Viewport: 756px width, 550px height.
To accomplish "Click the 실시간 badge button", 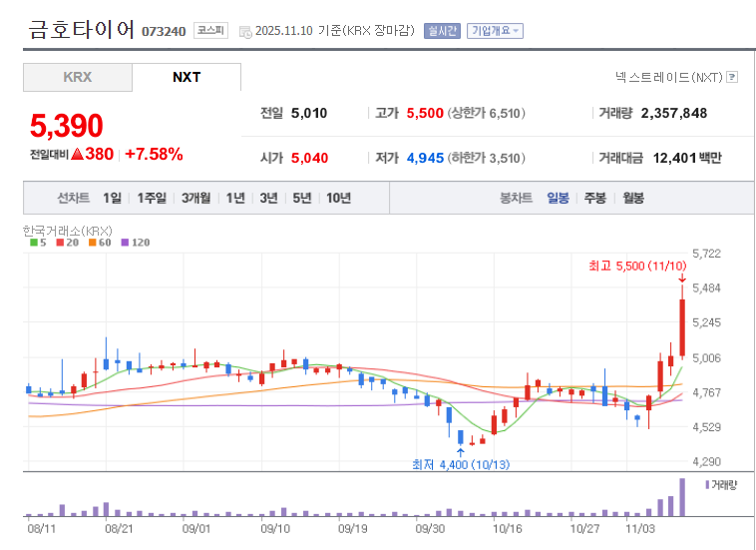I will point(442,31).
